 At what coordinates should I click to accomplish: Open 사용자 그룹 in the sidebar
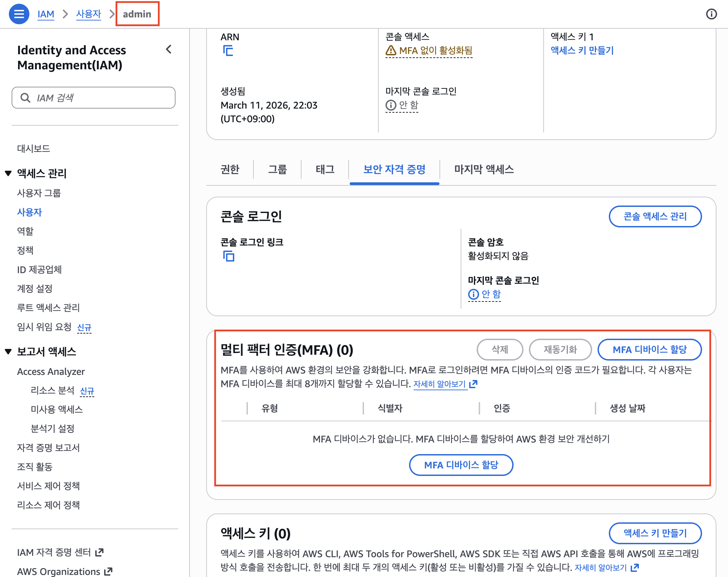(39, 193)
